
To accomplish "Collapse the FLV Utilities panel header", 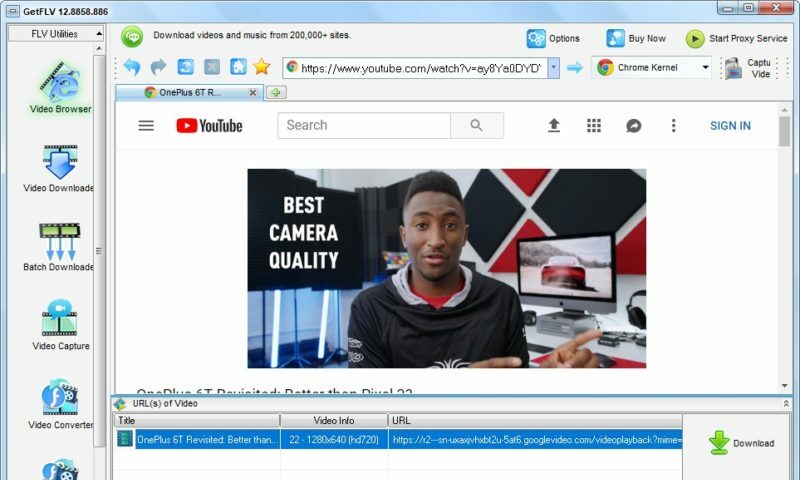I will click(x=56, y=34).
